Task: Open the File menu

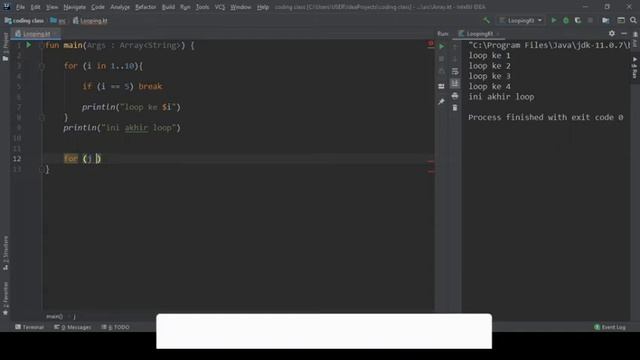Action: (x=20, y=7)
